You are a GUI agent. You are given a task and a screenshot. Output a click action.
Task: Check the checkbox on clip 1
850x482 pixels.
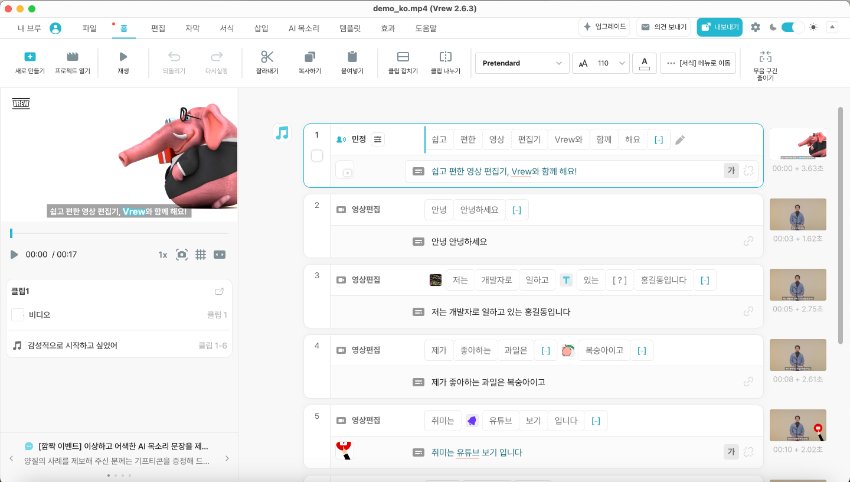(x=317, y=156)
